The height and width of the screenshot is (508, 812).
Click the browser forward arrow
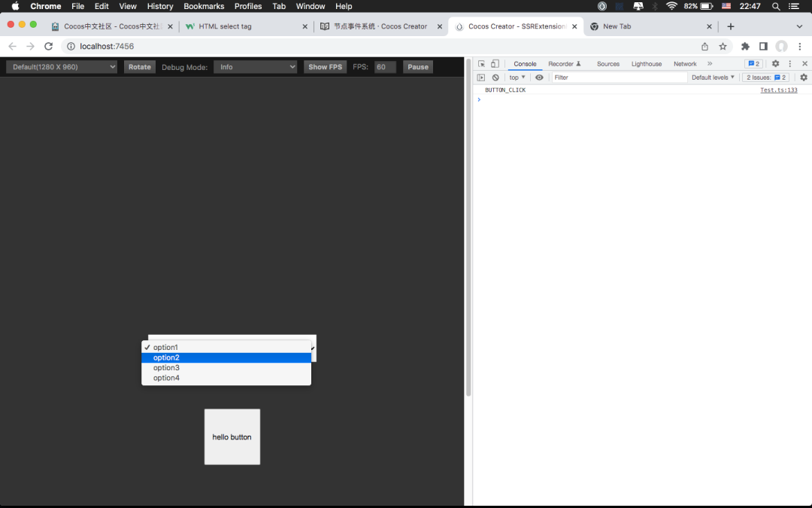(x=31, y=46)
